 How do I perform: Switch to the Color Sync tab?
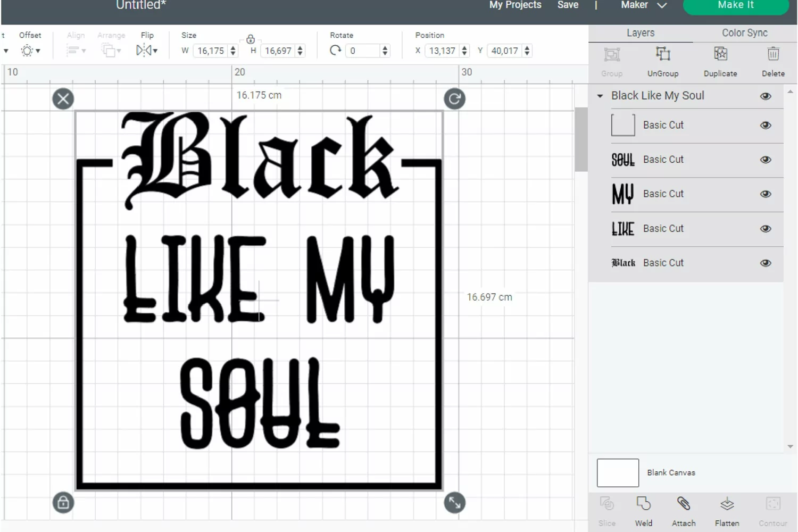[744, 33]
